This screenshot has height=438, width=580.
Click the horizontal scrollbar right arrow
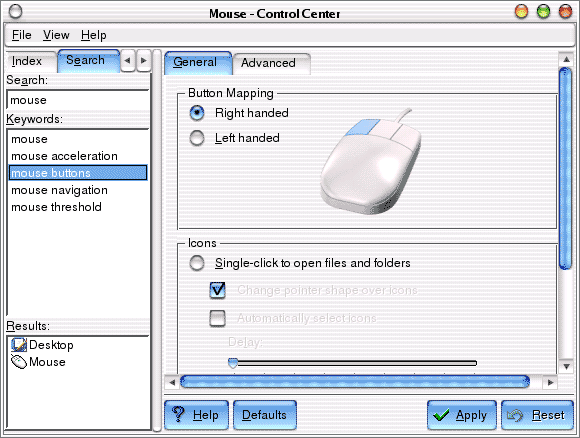(550, 382)
